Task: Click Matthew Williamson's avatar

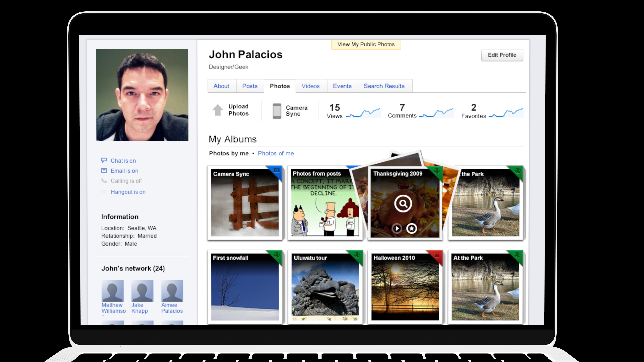Action: 113,291
